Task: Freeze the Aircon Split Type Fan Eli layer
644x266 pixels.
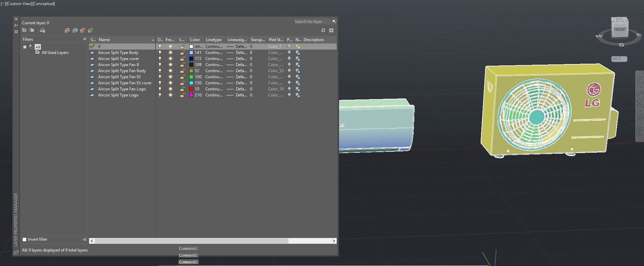Action: [170, 77]
